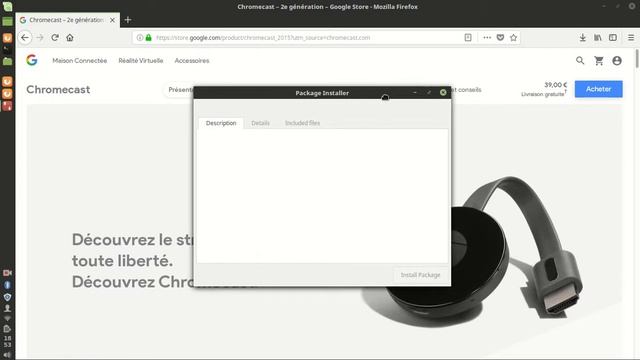
Task: Open the Firefox hamburger menu
Action: click(631, 38)
